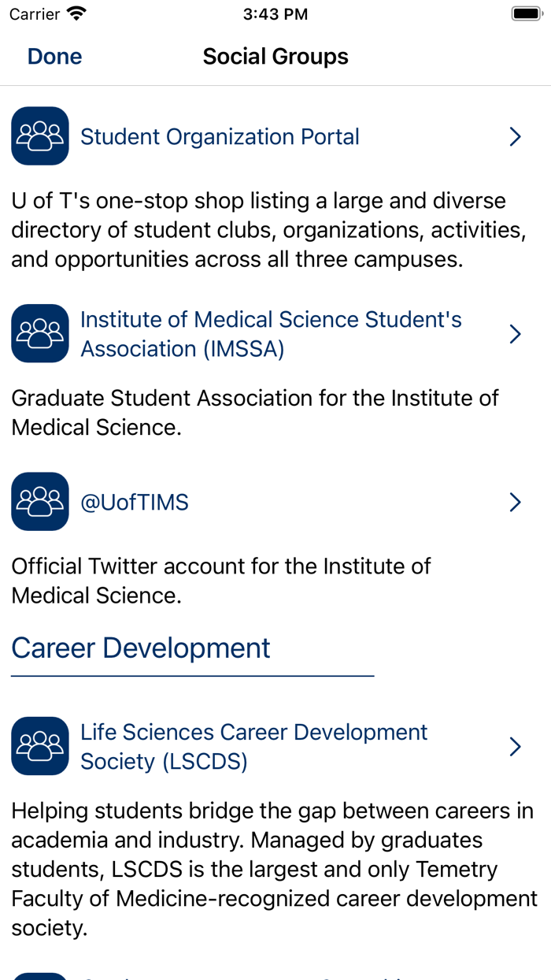The width and height of the screenshot is (551, 980).
Task: Click the @UofTIMS group icon
Action: pos(40,502)
